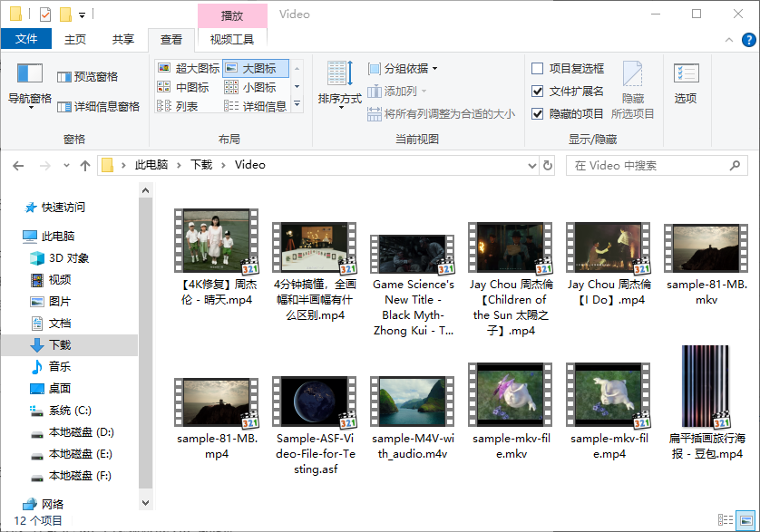Viewport: 760px width, 532px height.
Task: Open 3D Objects (3D 对象) in sidebar
Action: [x=69, y=258]
